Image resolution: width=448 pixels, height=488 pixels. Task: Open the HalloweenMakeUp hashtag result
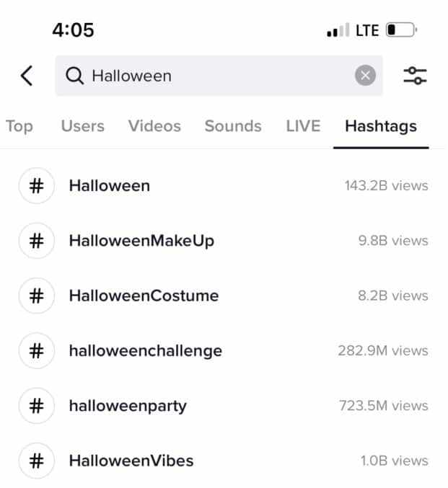[x=224, y=241]
